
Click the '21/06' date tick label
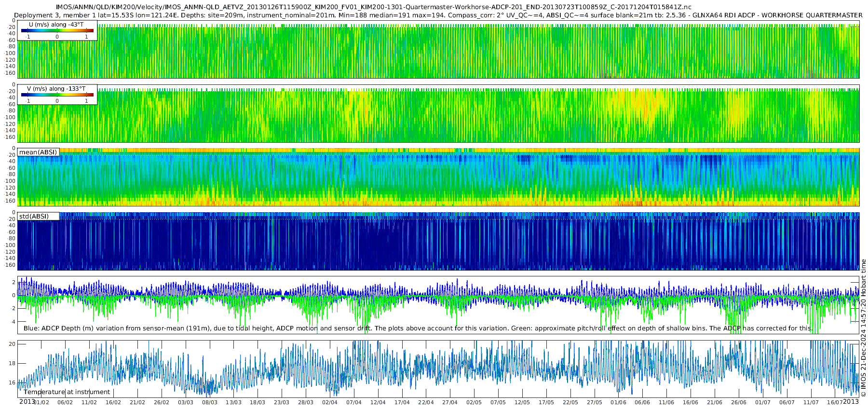point(715,402)
